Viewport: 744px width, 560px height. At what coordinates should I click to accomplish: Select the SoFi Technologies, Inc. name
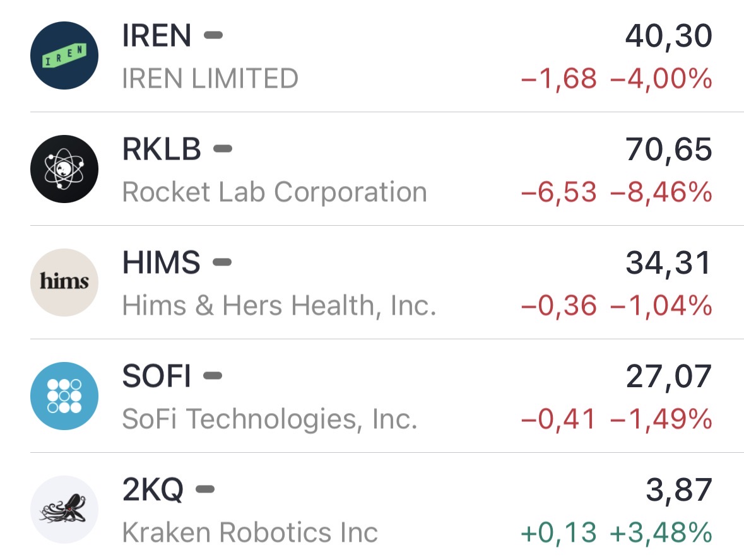[269, 419]
